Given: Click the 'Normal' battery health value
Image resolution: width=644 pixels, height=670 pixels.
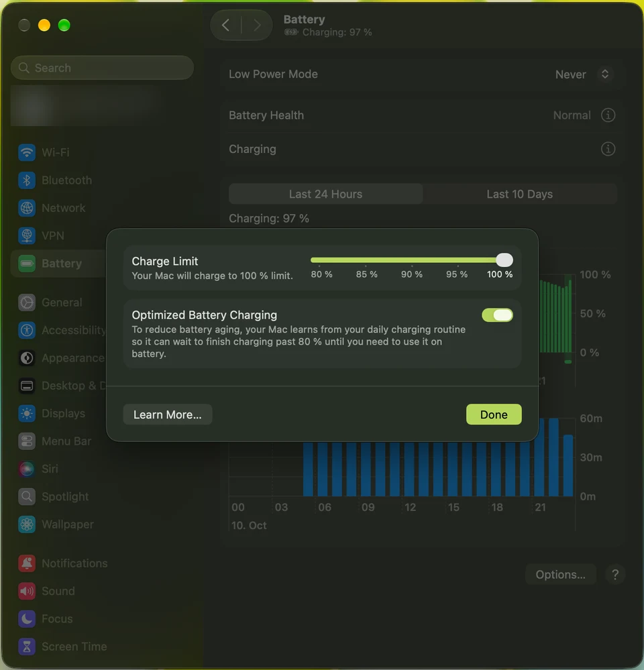Looking at the screenshot, I should coord(572,115).
